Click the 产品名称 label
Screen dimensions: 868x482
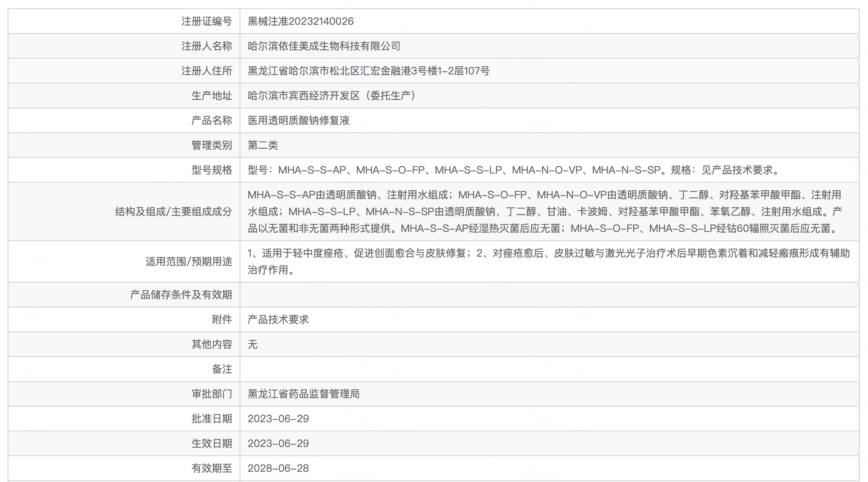pos(212,120)
